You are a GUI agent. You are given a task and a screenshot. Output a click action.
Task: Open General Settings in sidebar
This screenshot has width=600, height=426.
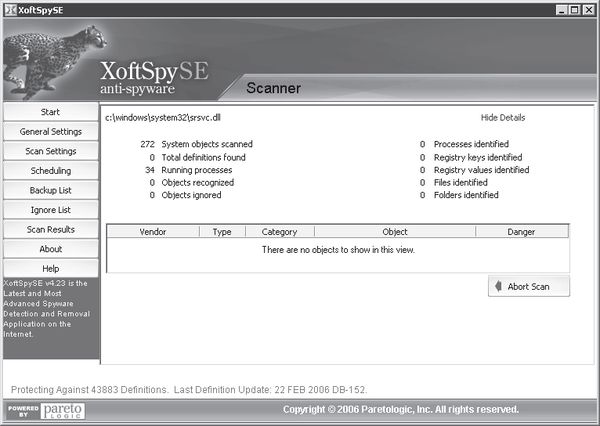tap(50, 132)
